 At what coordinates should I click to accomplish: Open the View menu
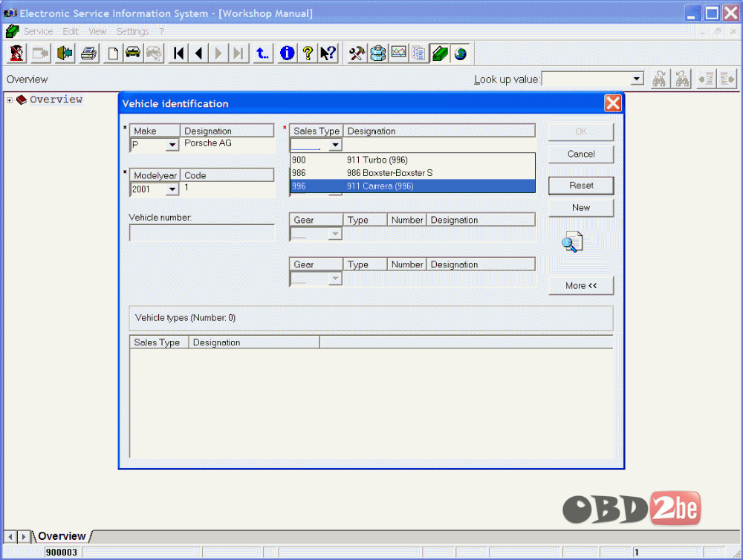(x=97, y=31)
